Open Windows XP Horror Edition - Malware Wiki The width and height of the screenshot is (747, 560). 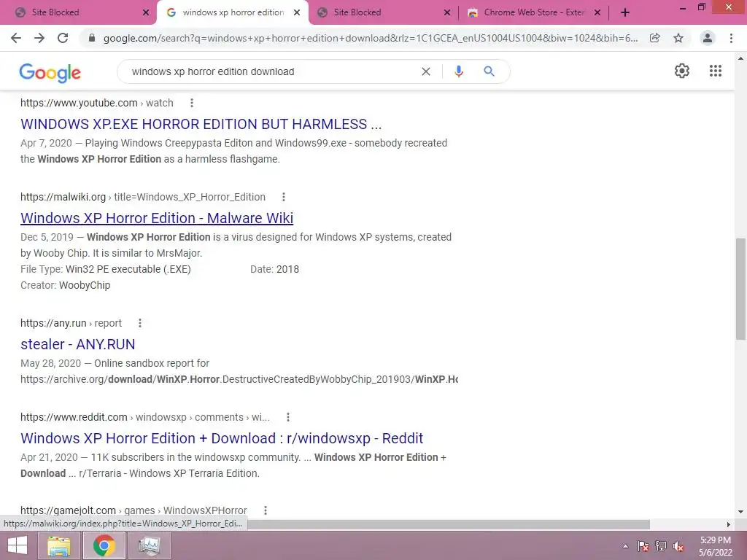[x=157, y=217]
